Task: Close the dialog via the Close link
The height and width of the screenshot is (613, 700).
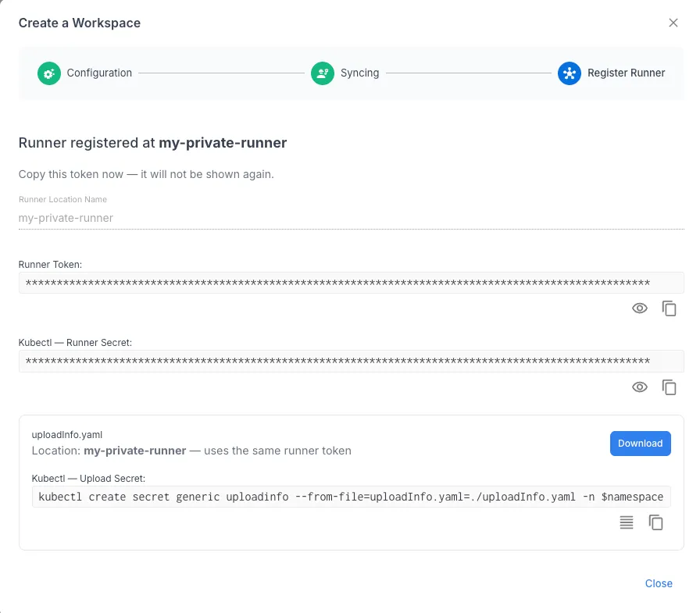Action: (x=659, y=583)
